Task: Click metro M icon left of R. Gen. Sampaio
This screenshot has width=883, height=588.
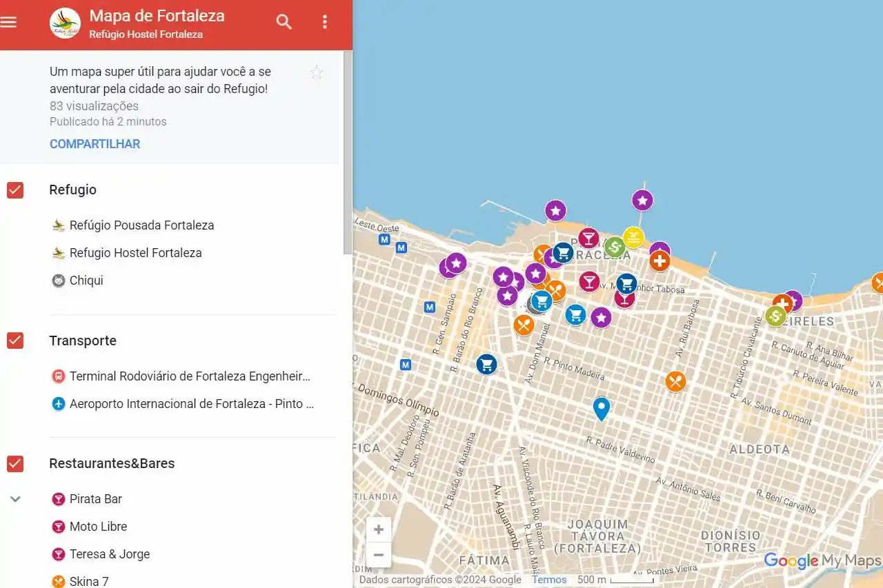Action: (430, 307)
